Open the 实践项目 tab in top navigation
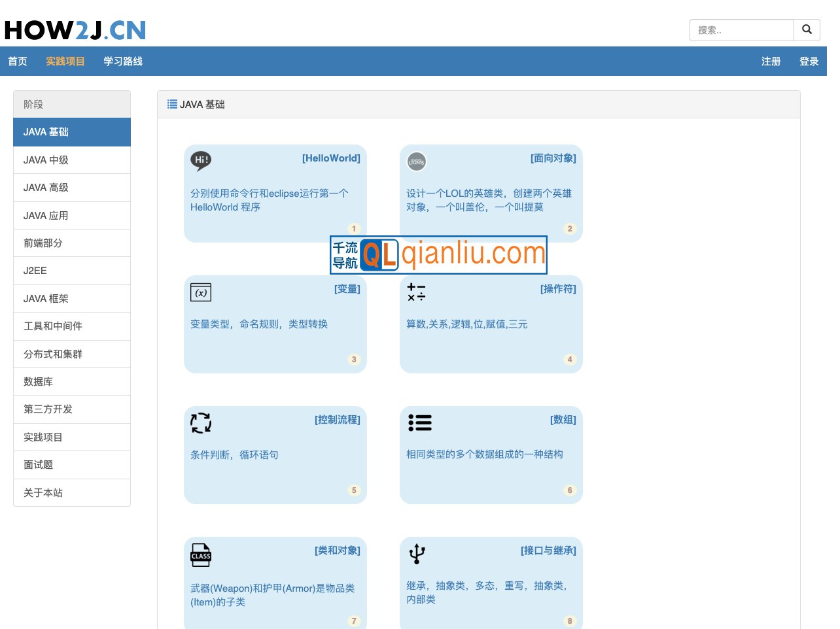The image size is (840, 629). pos(65,61)
